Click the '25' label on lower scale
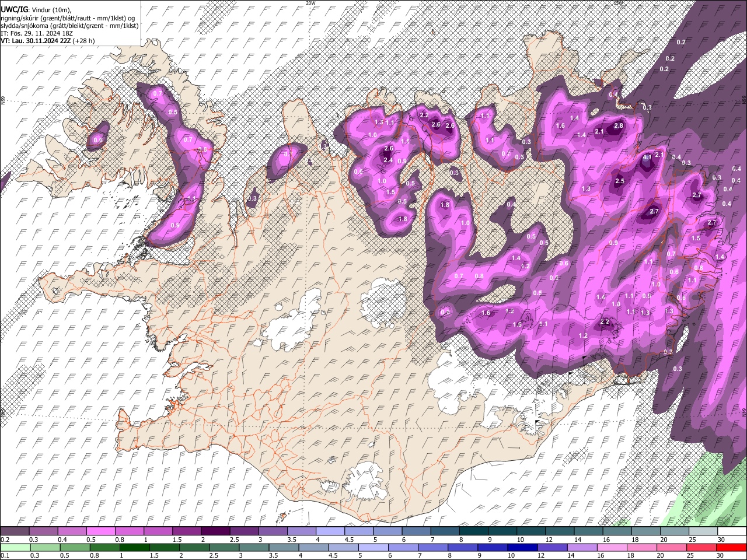The image size is (747, 560). 689,555
